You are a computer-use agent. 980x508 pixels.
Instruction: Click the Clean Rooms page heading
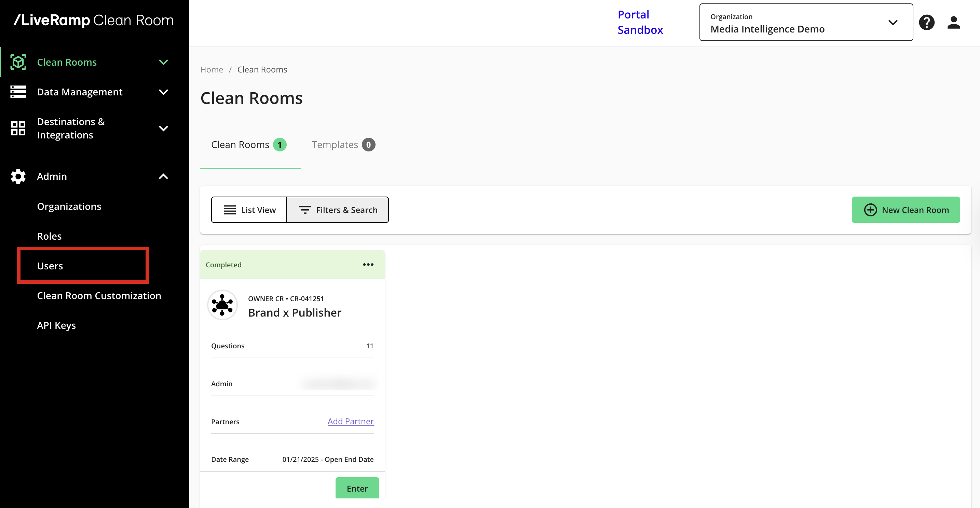coord(251,98)
